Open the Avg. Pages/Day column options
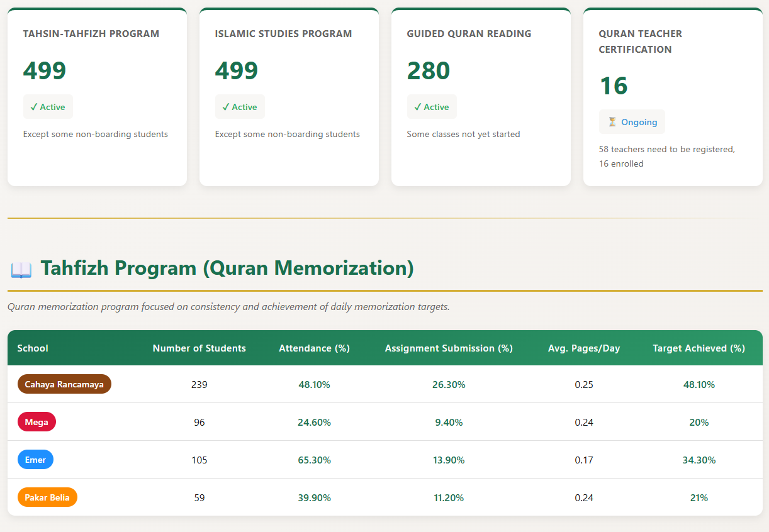769x532 pixels. 583,348
